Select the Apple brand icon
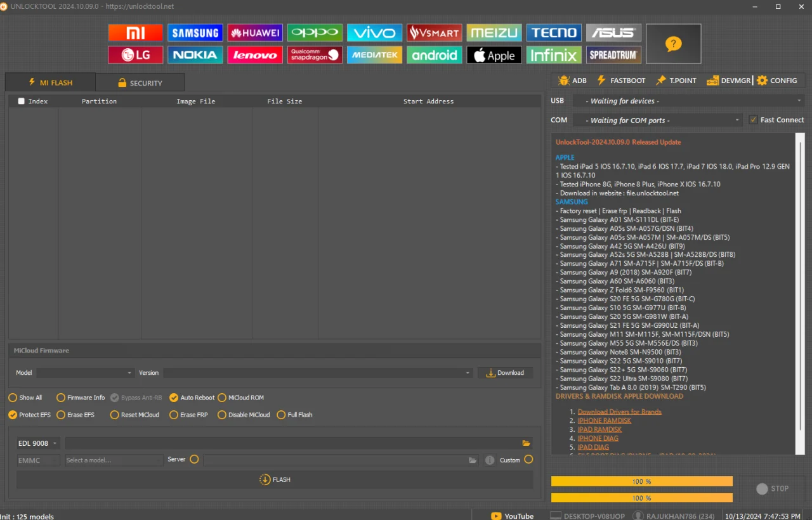 click(494, 55)
